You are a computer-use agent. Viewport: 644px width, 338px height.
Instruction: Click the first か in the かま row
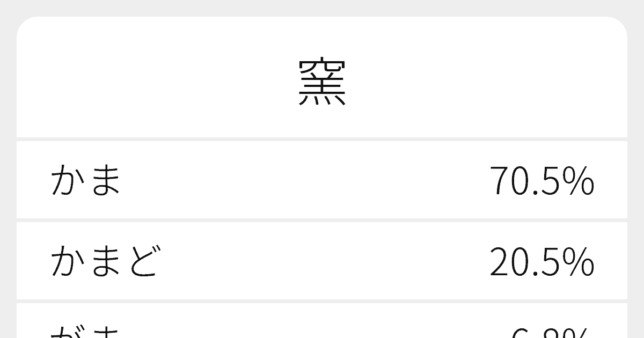67,180
